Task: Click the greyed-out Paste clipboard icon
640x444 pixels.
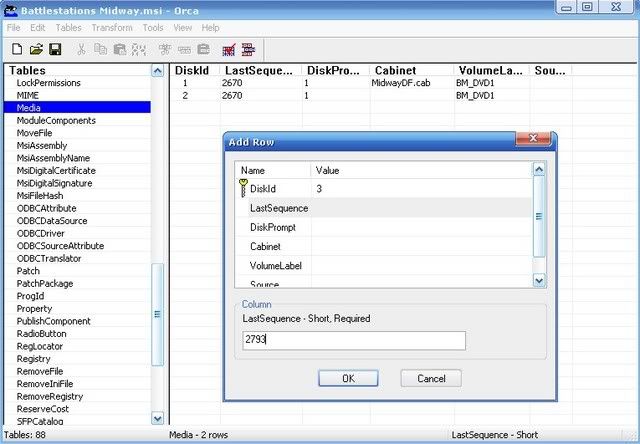Action: (x=120, y=49)
